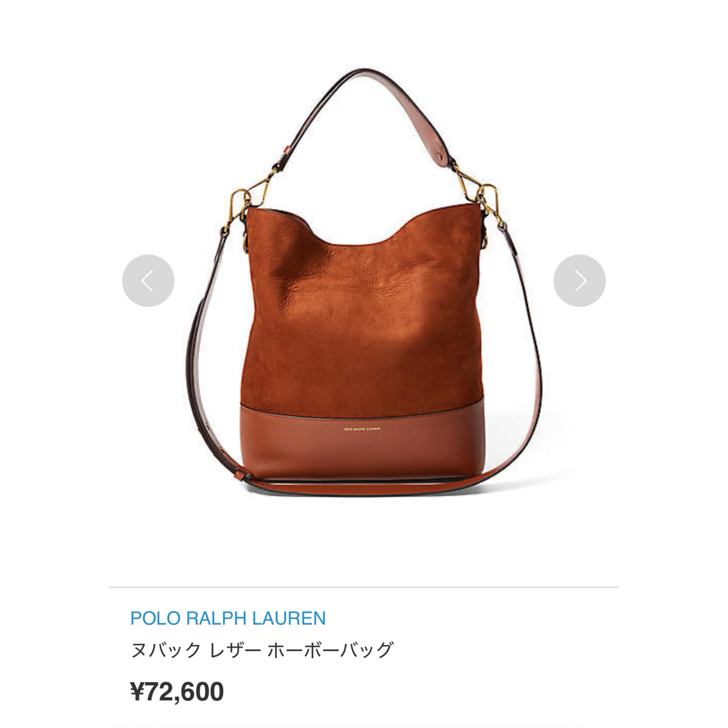The width and height of the screenshot is (728, 728).
Task: Click the divider line above brand name
Action: click(364, 587)
